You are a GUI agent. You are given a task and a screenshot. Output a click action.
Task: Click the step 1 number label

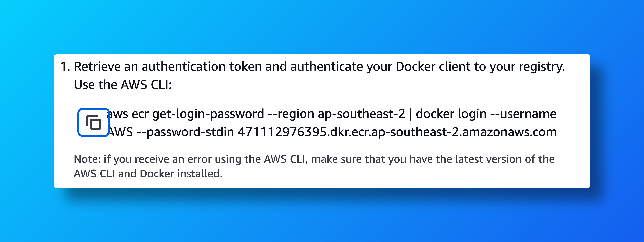click(65, 67)
